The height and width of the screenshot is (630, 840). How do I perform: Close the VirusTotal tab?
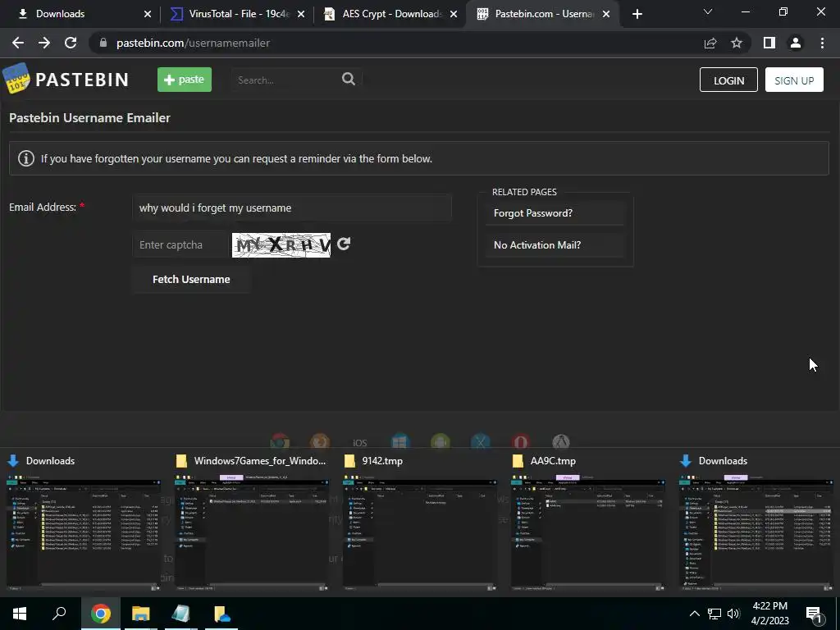click(301, 14)
